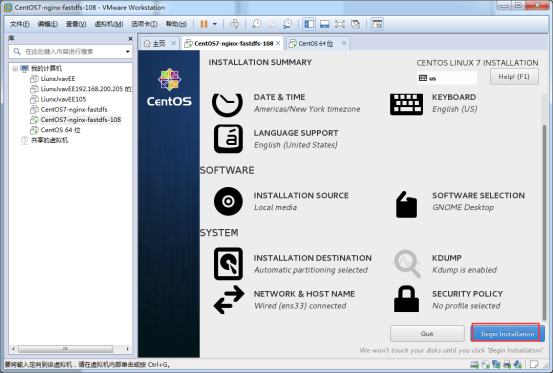Open the library search filter dropdown arrow
Image resolution: width=553 pixels, height=373 pixels.
pos(127,52)
